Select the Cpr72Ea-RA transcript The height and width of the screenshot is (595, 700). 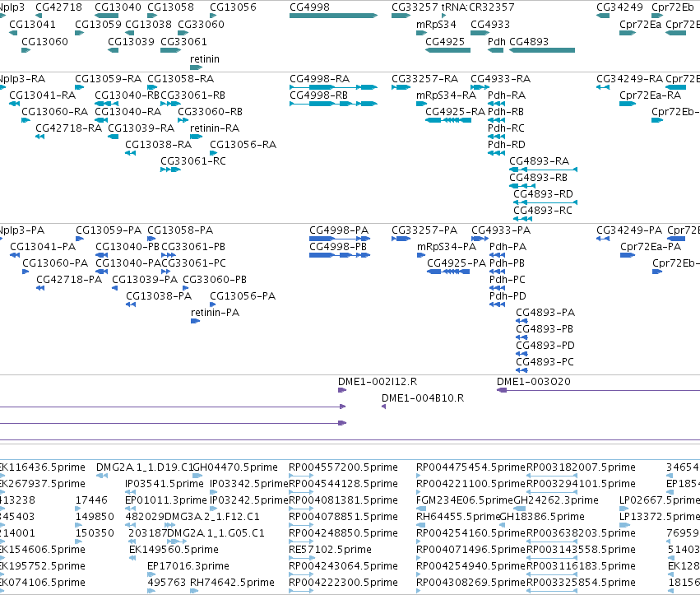tap(628, 104)
